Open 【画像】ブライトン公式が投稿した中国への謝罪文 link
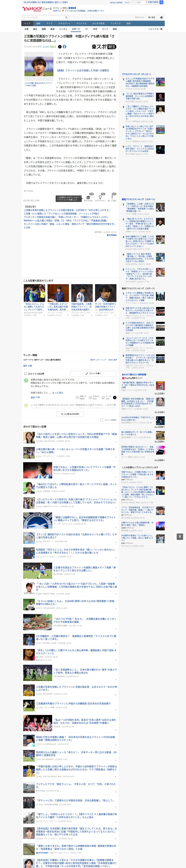Viewport: 186px width, 868px height. 83,70
